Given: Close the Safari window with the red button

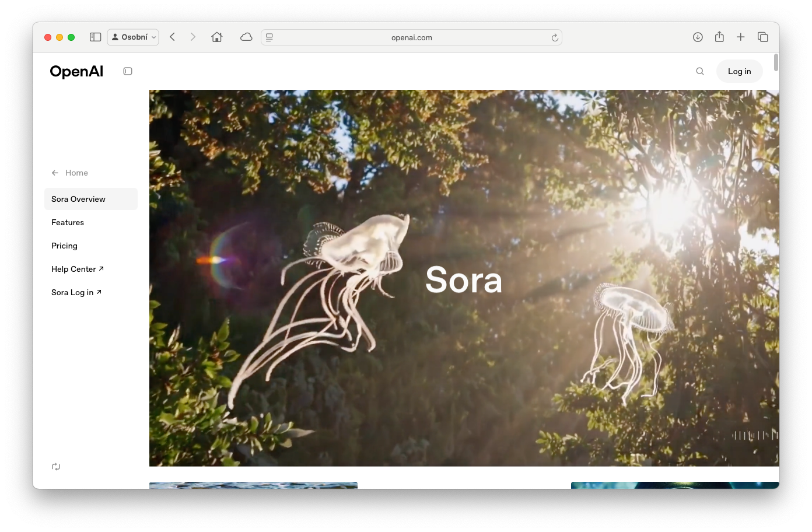Looking at the screenshot, I should pos(48,37).
